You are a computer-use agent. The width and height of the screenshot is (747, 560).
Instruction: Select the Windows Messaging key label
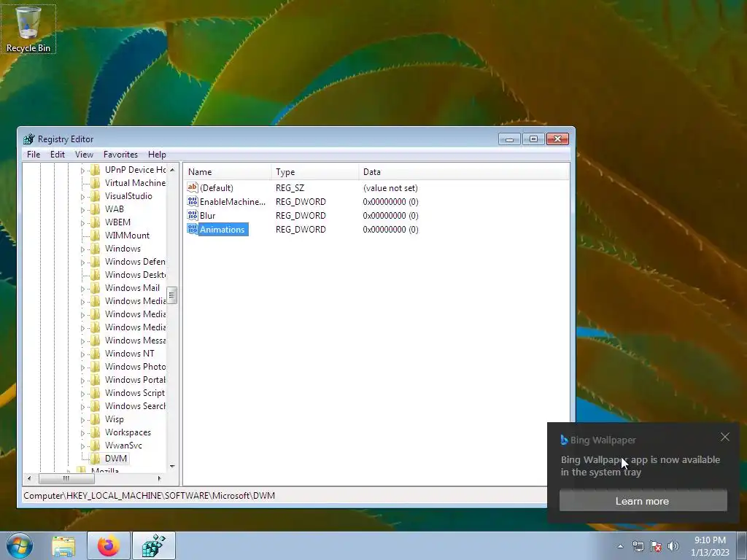[135, 340]
